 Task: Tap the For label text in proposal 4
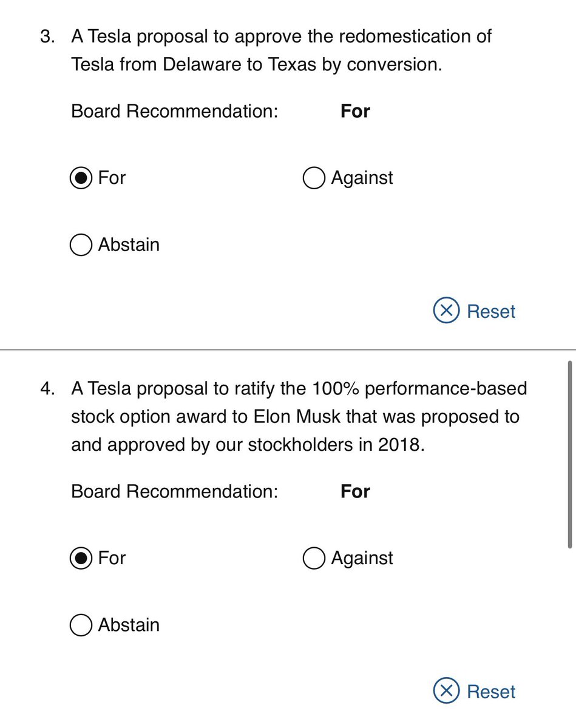[x=112, y=558]
